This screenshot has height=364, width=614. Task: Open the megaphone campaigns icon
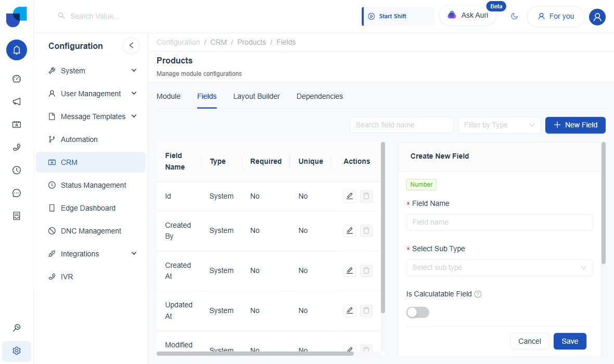point(17,102)
